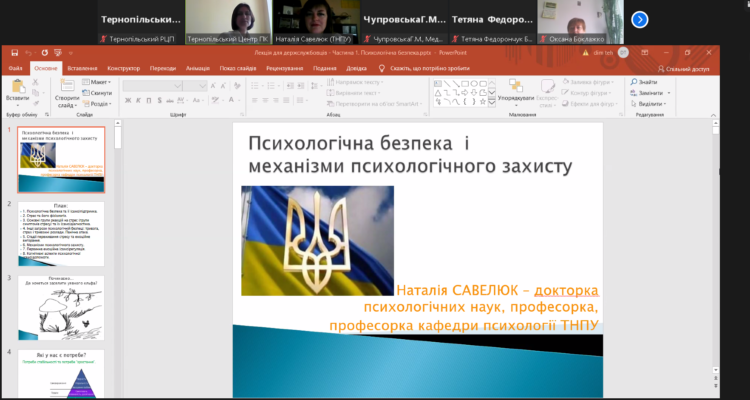Click the Створити слайд new slide icon
Viewport: 750px width, 400px height.
pyautogui.click(x=67, y=86)
